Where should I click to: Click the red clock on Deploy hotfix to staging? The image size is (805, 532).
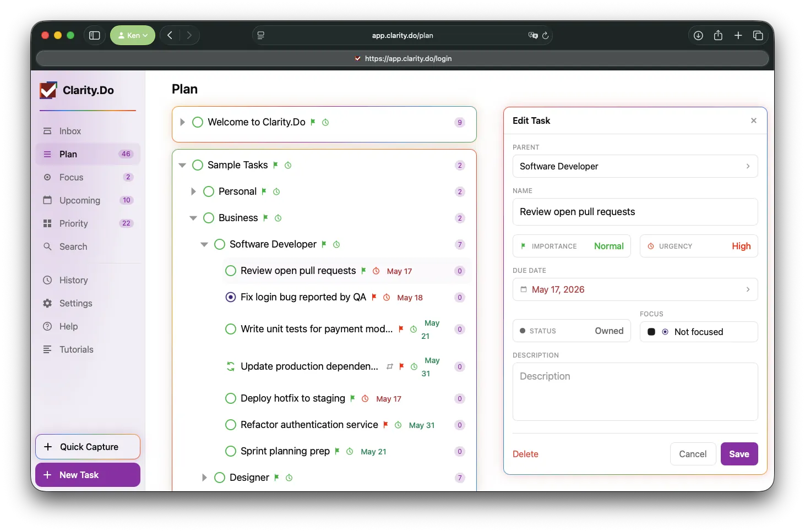(x=365, y=398)
